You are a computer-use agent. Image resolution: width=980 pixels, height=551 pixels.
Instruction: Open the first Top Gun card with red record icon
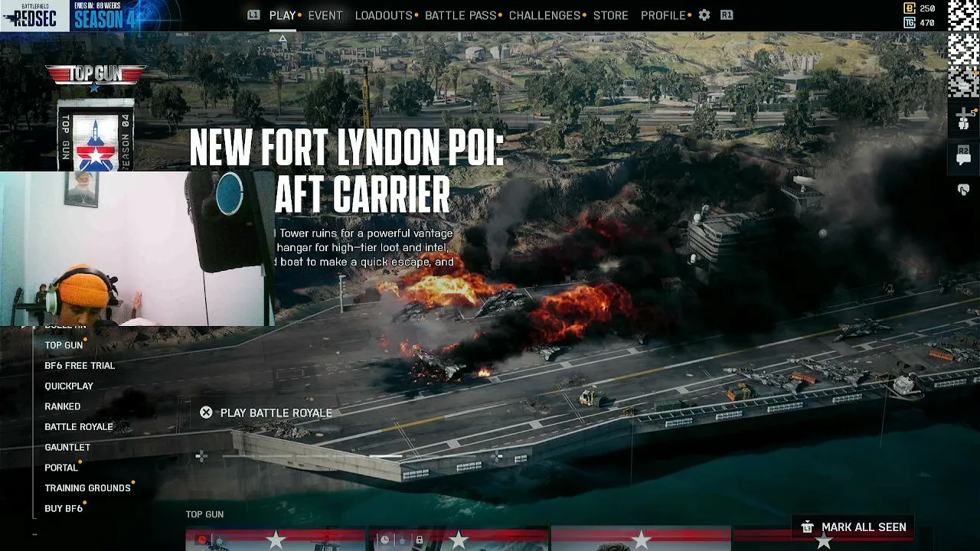tap(276, 539)
